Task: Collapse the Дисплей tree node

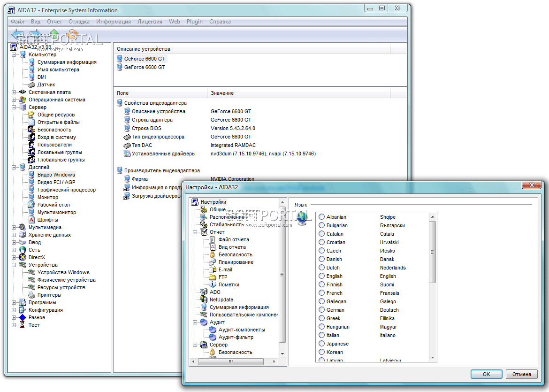Action: coord(14,167)
